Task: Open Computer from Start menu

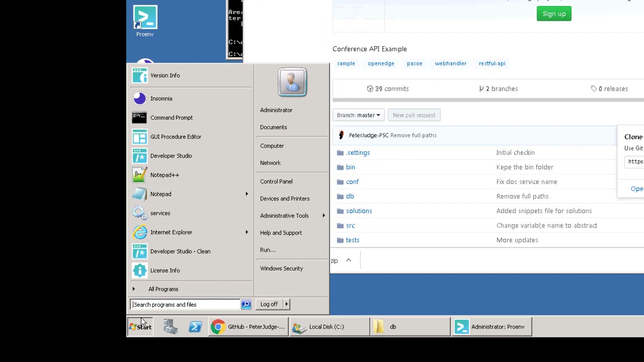Action: pyautogui.click(x=272, y=146)
